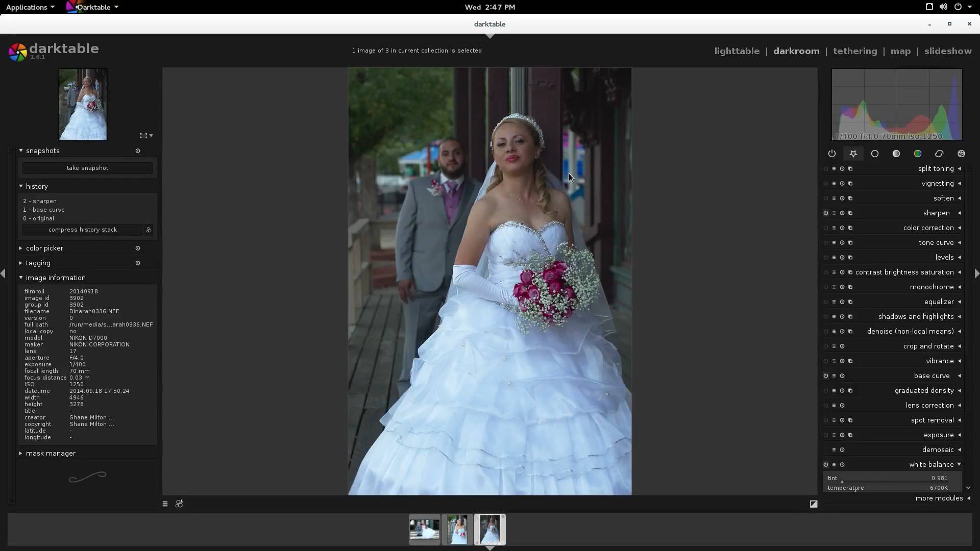Screen dimensions: 980x551
Task: Disable the base curve module
Action: (826, 376)
